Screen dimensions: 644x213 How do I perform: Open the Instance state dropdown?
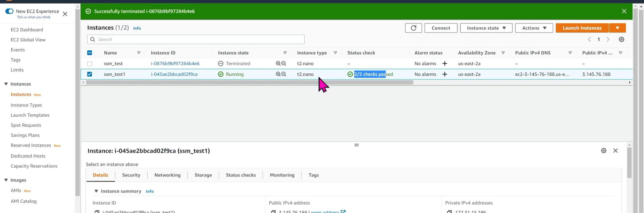tap(486, 28)
